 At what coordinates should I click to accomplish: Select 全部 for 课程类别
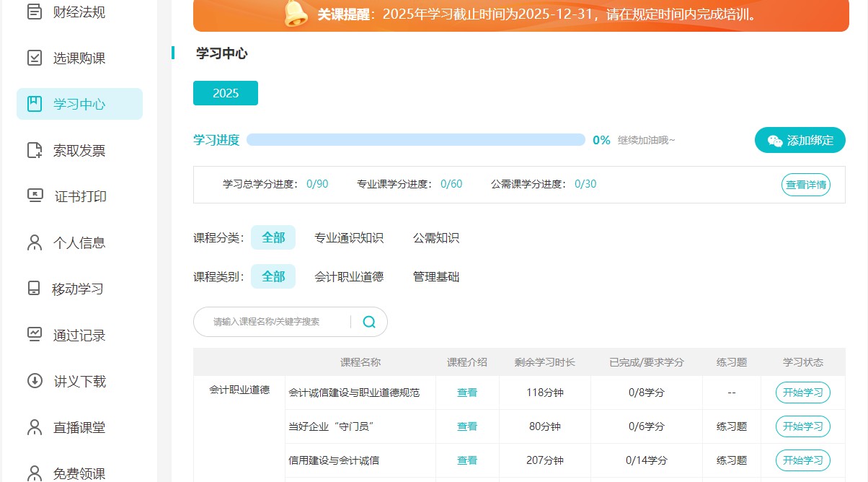pyautogui.click(x=273, y=276)
